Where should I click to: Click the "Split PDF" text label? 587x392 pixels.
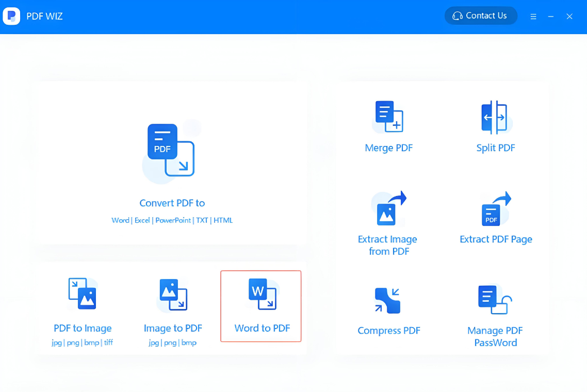click(496, 148)
